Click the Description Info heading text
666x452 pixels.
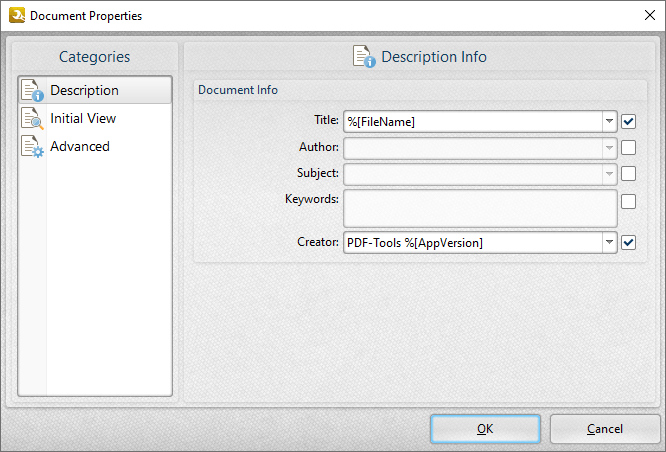[434, 56]
